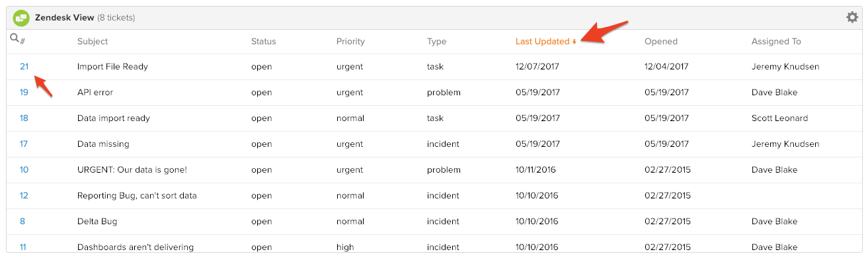This screenshot has height=260, width=868.
Task: Sort by Opened date column
Action: point(661,41)
